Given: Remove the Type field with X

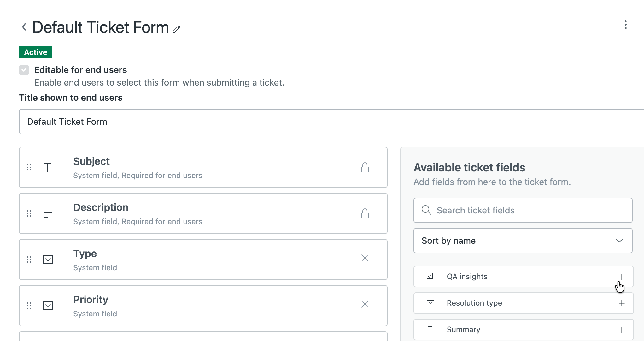Looking at the screenshot, I should 365,258.
